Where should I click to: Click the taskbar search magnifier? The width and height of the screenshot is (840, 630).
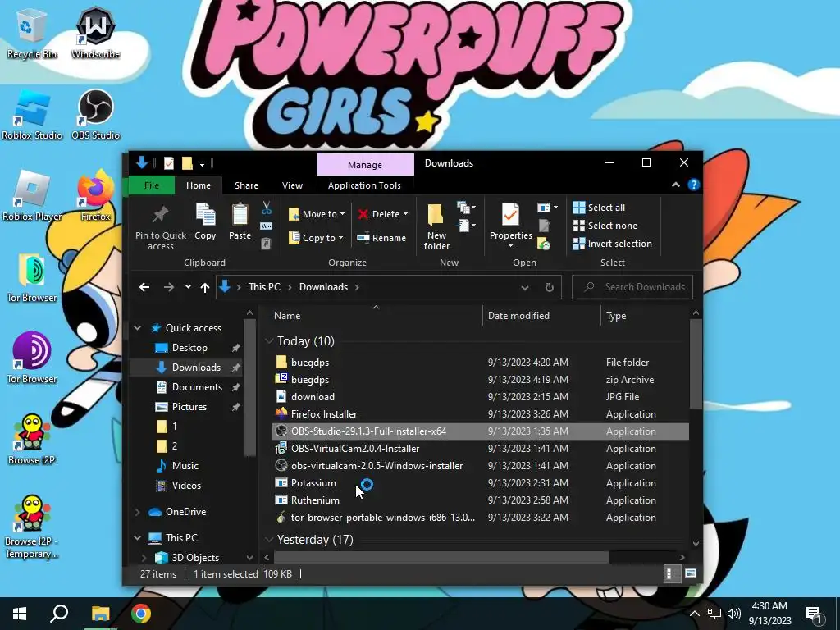click(x=59, y=614)
